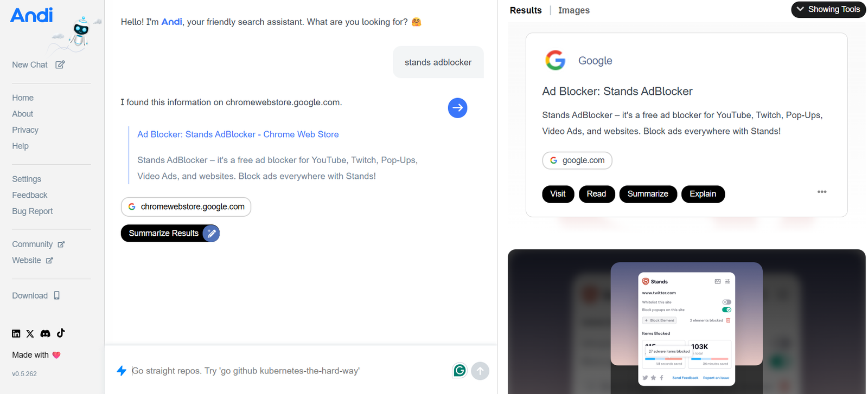Screen dimensions: 868x394
Task: Open the three-dot more options menu
Action: pos(822,192)
